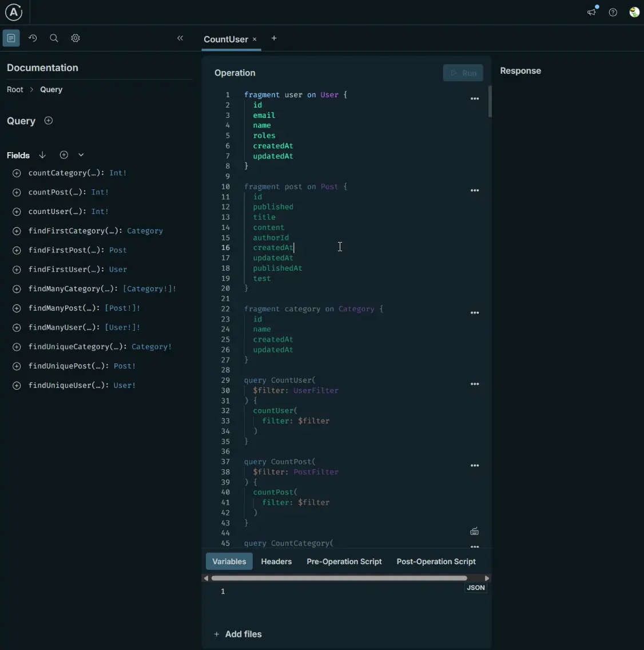
Task: Click the JSON format button
Action: pos(476,588)
